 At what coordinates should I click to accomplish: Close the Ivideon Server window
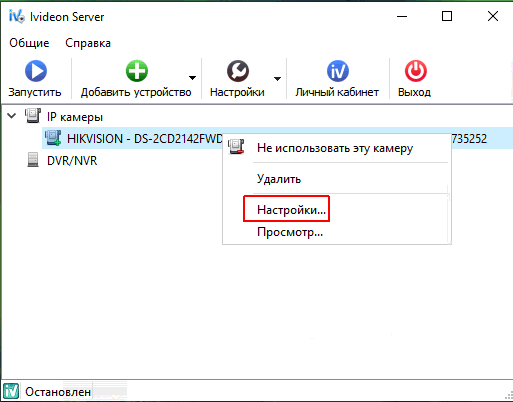click(x=493, y=16)
